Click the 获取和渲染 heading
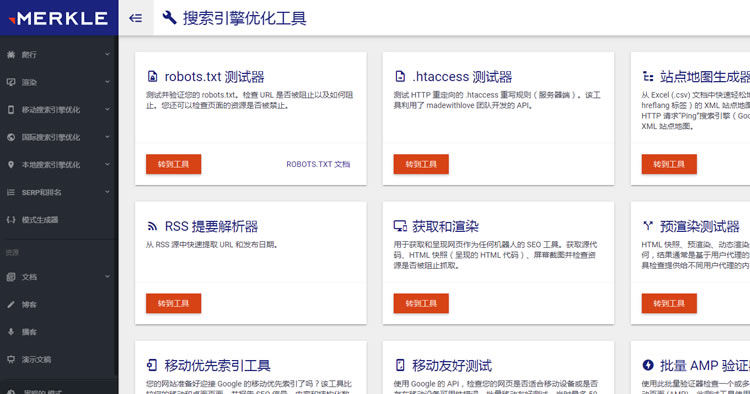Viewport: 750px width, 394px height. click(x=445, y=226)
